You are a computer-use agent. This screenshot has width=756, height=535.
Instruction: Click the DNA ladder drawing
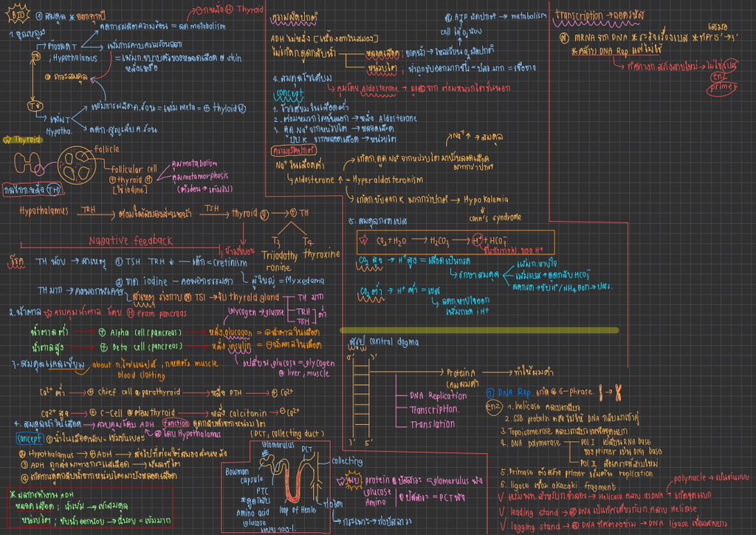[360, 397]
